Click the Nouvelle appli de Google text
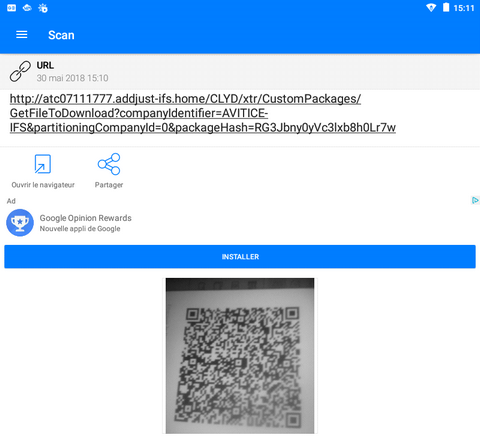Image resolution: width=480 pixels, height=440 pixels. coord(80,229)
